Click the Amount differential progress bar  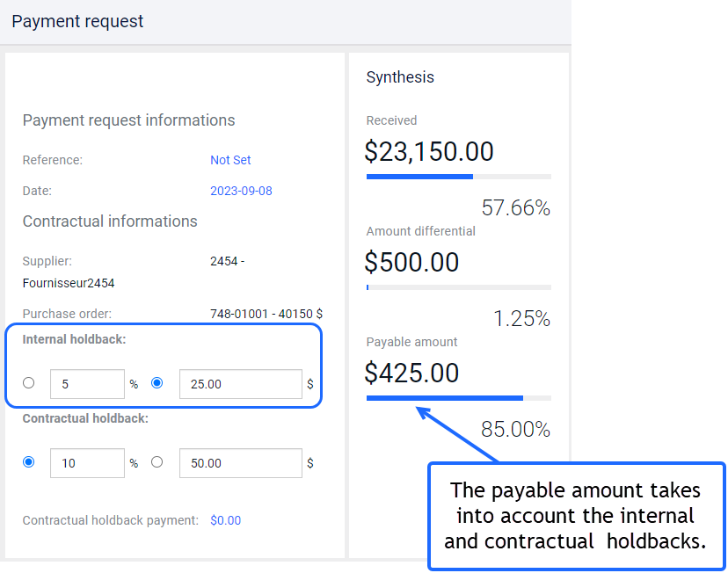[459, 287]
